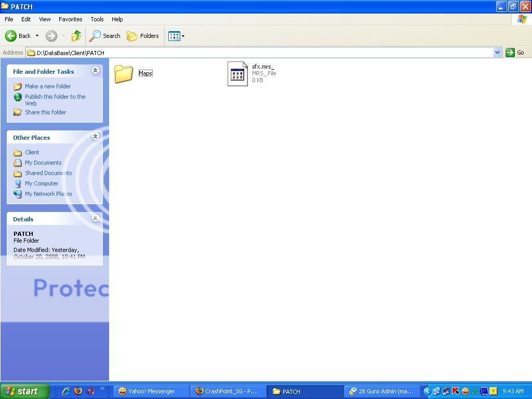
Task: Switch to Yahoo! Messenger taskbar button
Action: 151,391
